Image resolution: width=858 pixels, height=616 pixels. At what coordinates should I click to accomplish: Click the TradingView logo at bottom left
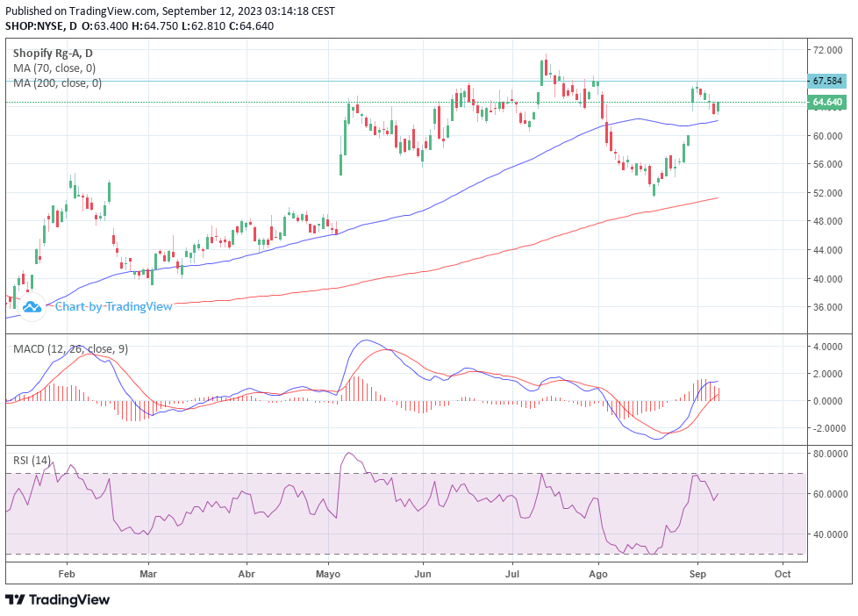pos(57,599)
